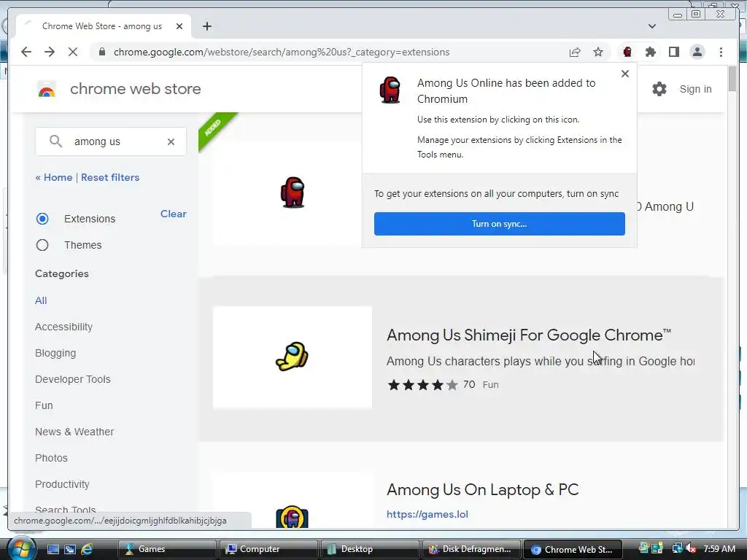
Task: Toggle the browser side panel
Action: click(674, 52)
